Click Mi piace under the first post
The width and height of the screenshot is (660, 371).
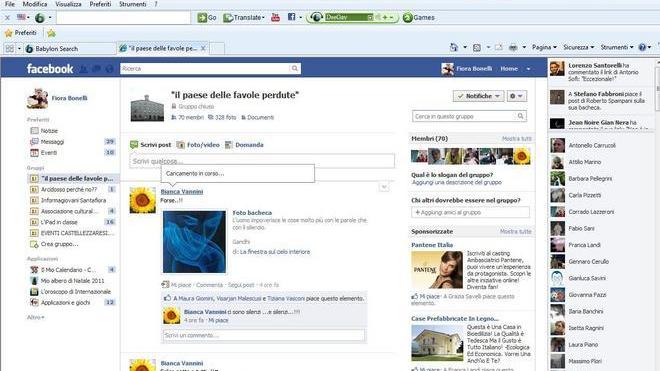tap(181, 285)
